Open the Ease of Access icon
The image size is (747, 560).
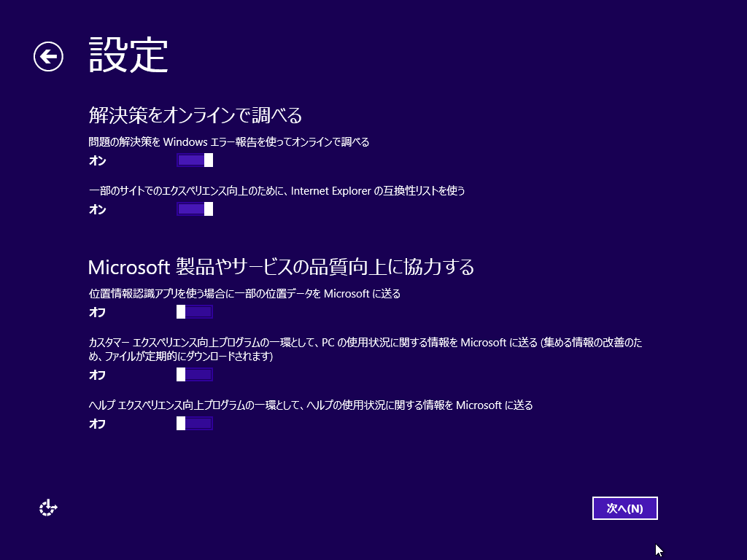[x=48, y=508]
